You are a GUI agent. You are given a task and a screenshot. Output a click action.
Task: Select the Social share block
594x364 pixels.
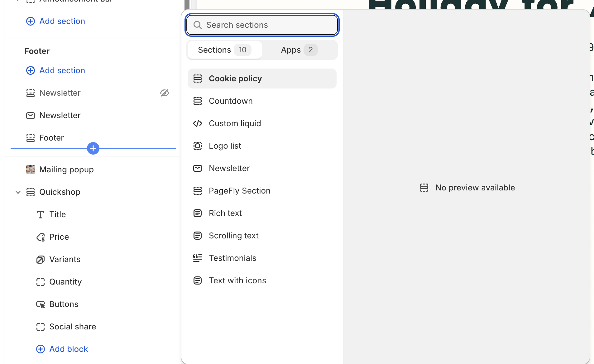click(x=73, y=327)
